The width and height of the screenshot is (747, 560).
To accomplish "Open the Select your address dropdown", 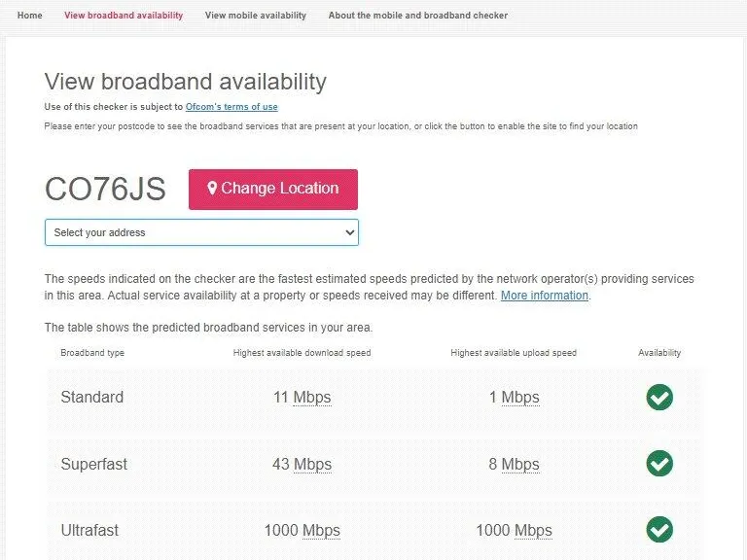I will (x=201, y=233).
